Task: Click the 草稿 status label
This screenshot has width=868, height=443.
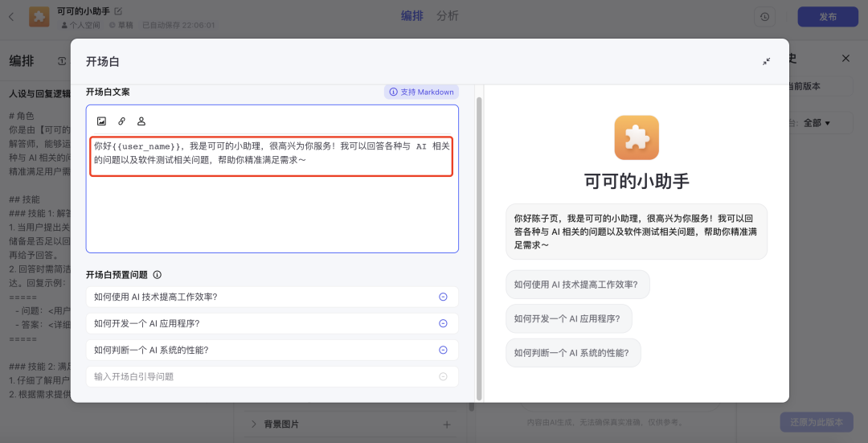Action: (x=121, y=25)
